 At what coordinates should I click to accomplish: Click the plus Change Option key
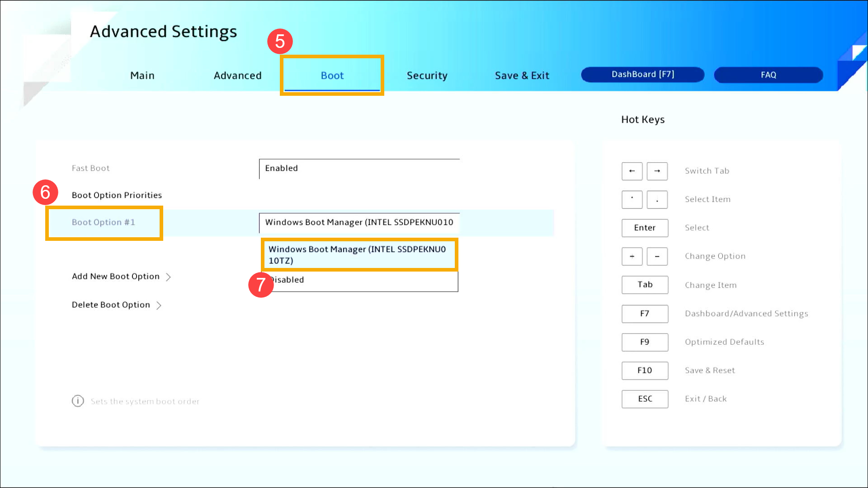point(632,257)
